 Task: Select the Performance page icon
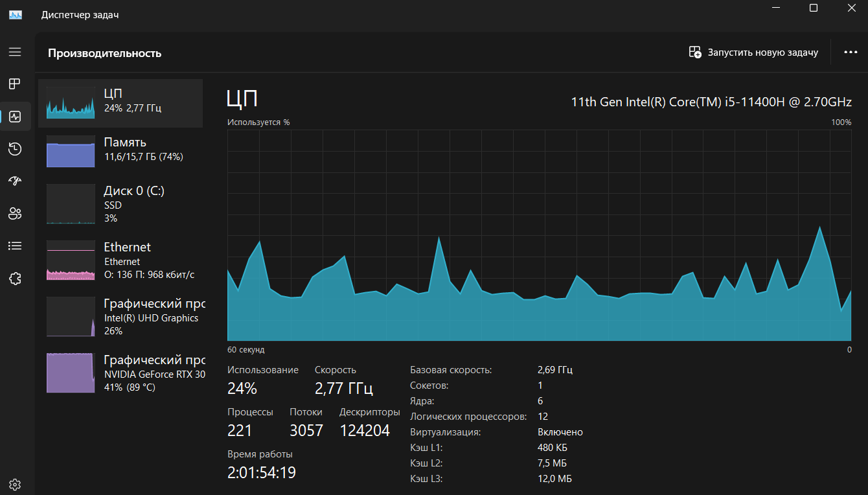pyautogui.click(x=15, y=117)
